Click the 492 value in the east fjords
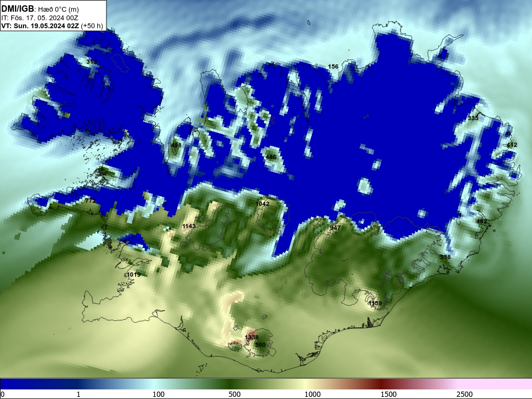 click(481, 221)
